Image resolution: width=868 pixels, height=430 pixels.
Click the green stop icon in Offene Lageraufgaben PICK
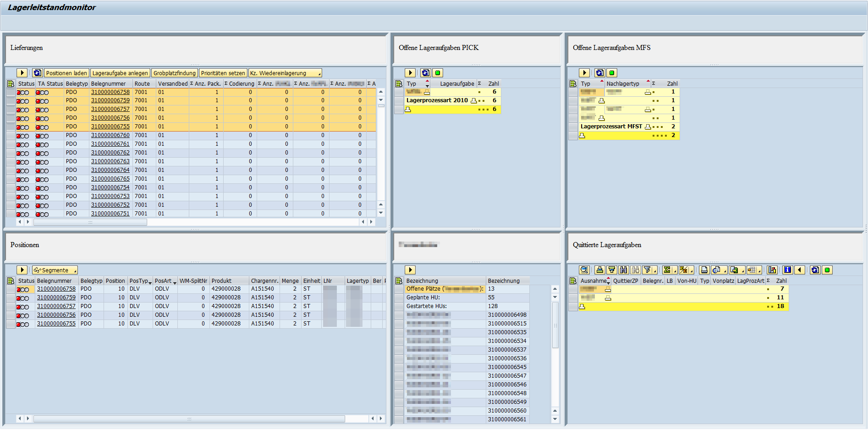click(x=438, y=73)
